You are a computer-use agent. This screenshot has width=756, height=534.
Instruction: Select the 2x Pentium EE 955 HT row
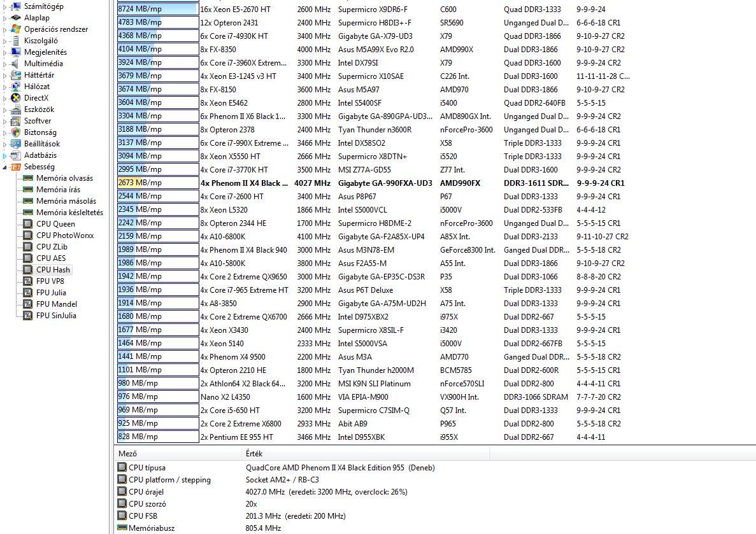(x=374, y=437)
